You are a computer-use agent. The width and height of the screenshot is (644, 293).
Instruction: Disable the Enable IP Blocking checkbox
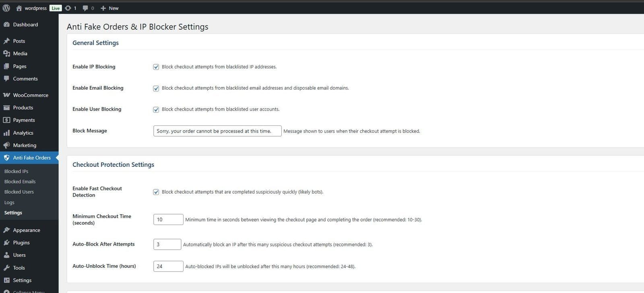(156, 67)
